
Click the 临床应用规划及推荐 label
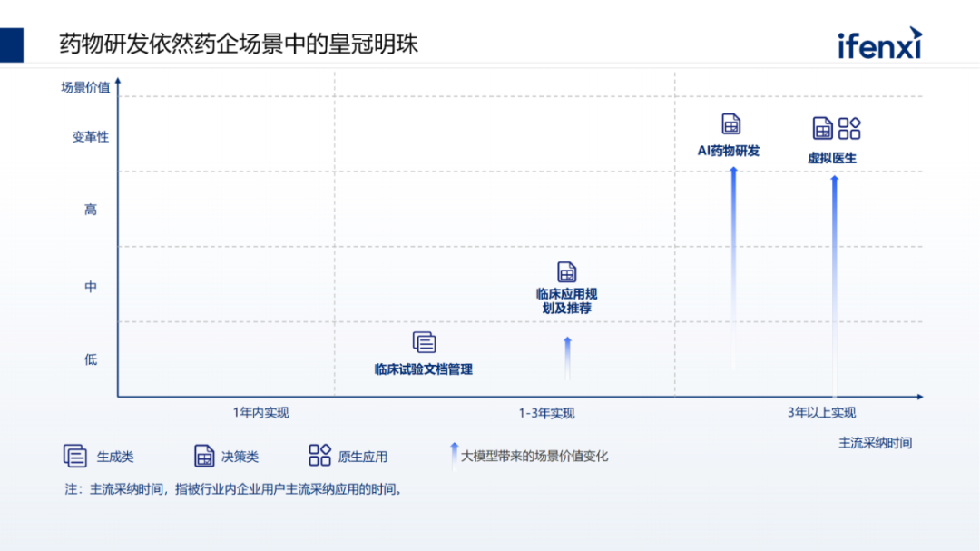click(x=567, y=300)
